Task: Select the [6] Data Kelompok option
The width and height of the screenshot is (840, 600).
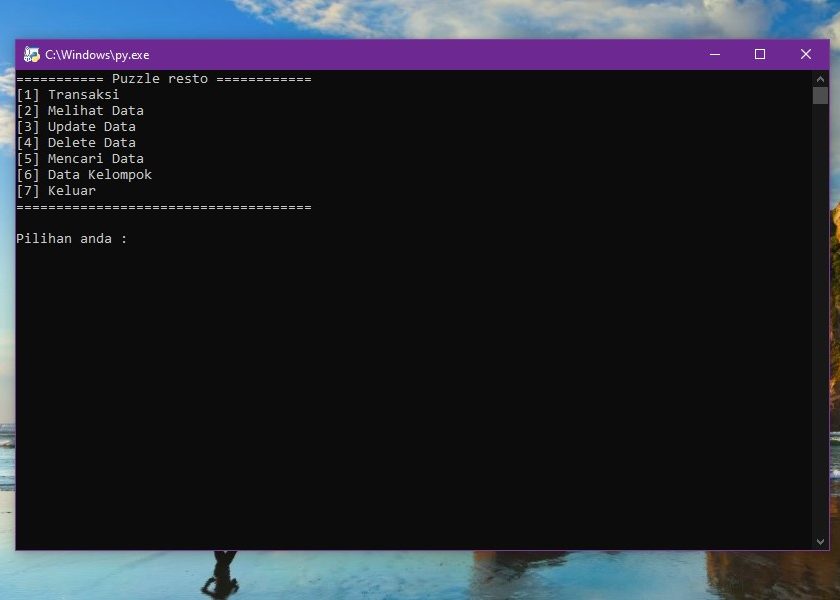Action: click(x=84, y=174)
